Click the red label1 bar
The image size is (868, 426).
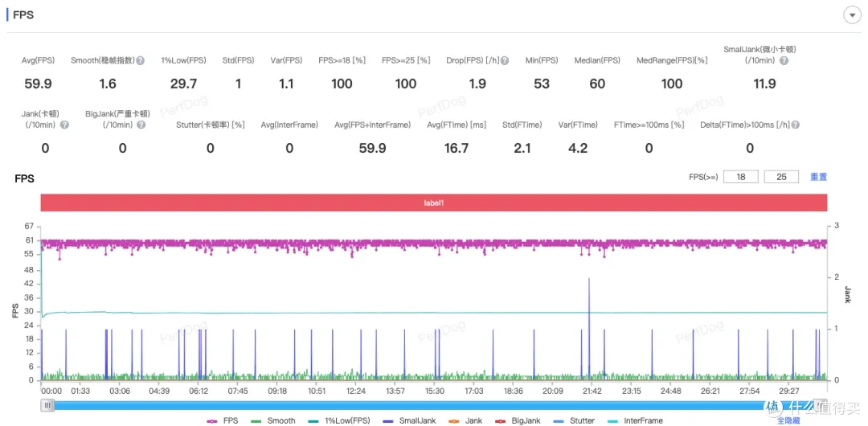point(434,203)
